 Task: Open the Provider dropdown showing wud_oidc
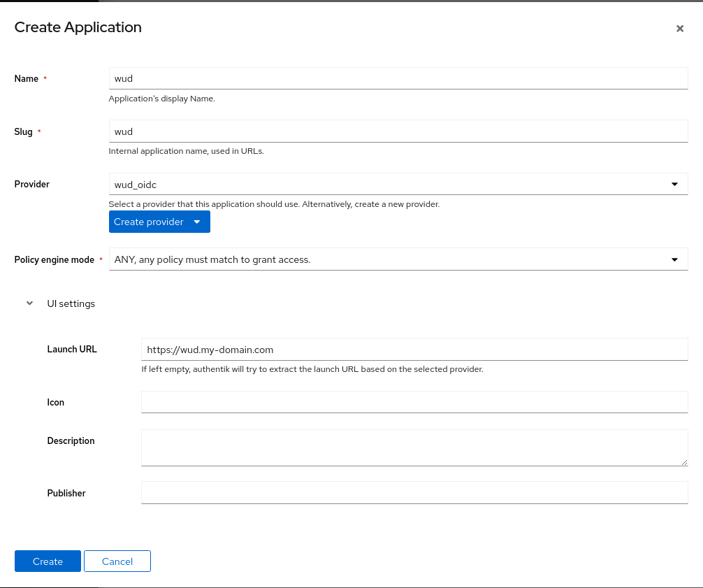[x=398, y=185]
